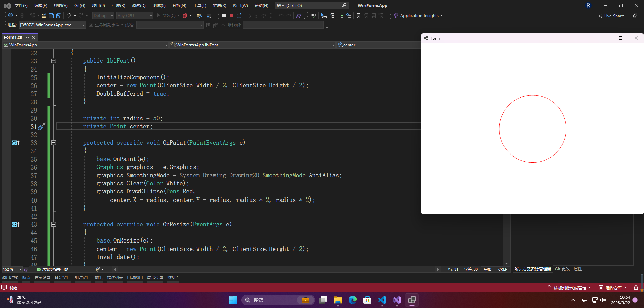The height and width of the screenshot is (308, 644).
Task: Switch to the 错误列表 tab
Action: pyautogui.click(x=115, y=278)
